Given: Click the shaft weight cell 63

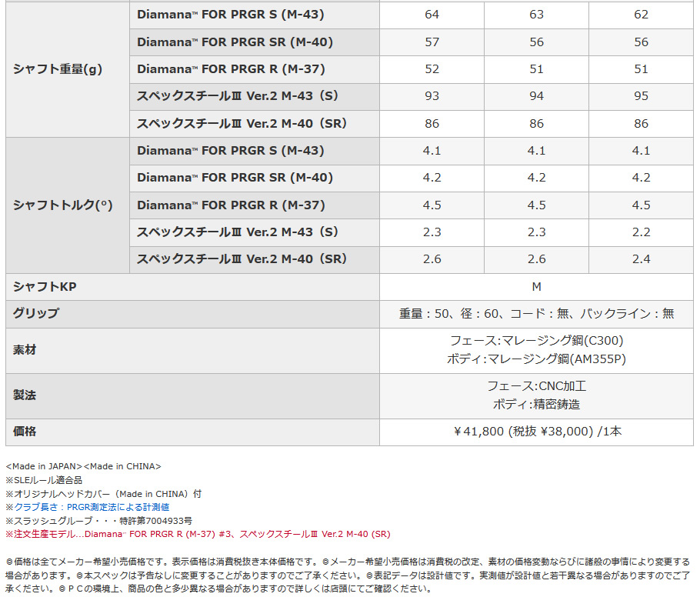Looking at the screenshot, I should 537,15.
